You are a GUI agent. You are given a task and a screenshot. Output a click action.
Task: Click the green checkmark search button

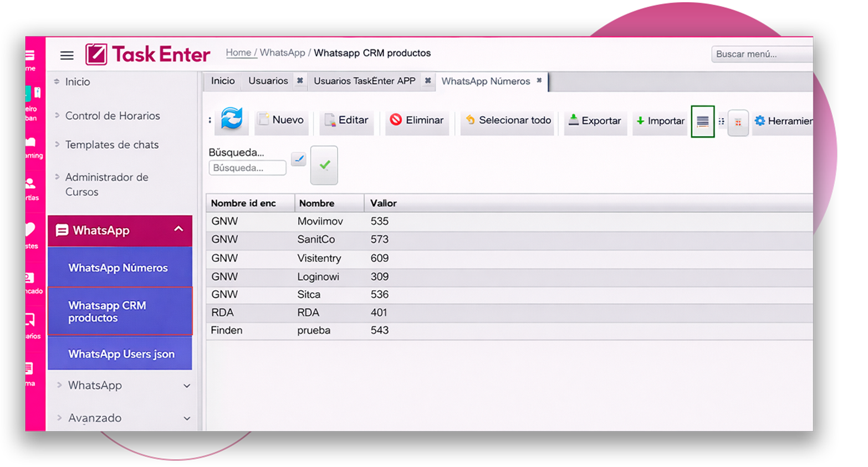(324, 165)
